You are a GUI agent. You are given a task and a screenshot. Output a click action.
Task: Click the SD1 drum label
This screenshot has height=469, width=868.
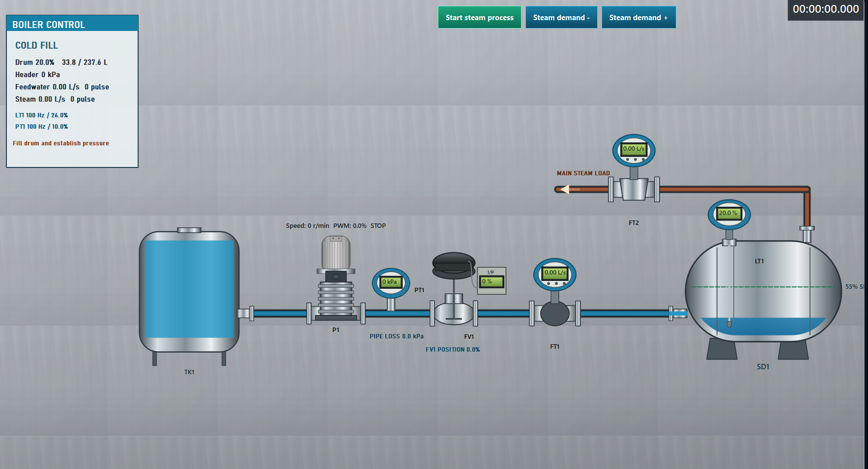[x=763, y=367]
